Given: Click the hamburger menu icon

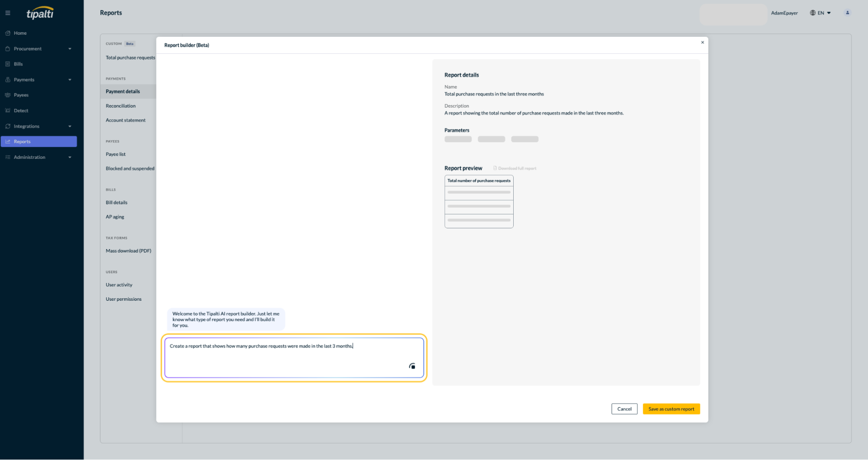Looking at the screenshot, I should pos(8,13).
